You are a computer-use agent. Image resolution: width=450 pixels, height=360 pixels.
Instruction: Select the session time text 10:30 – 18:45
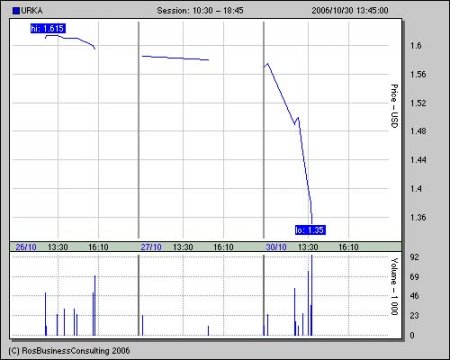pos(218,11)
